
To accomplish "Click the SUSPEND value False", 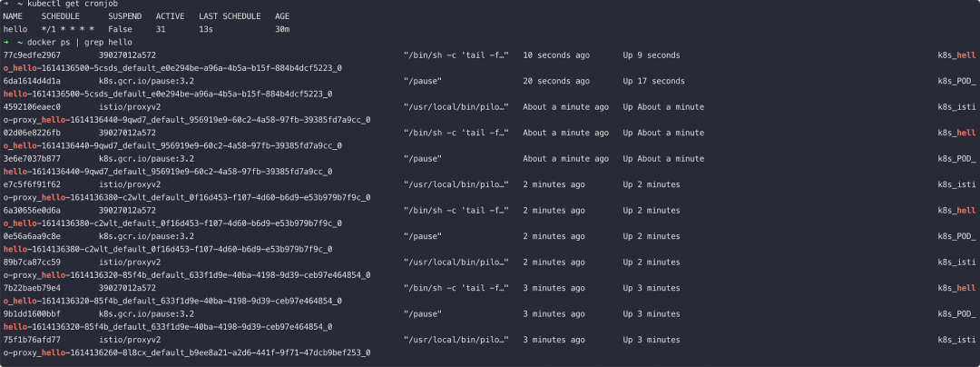I will point(120,29).
